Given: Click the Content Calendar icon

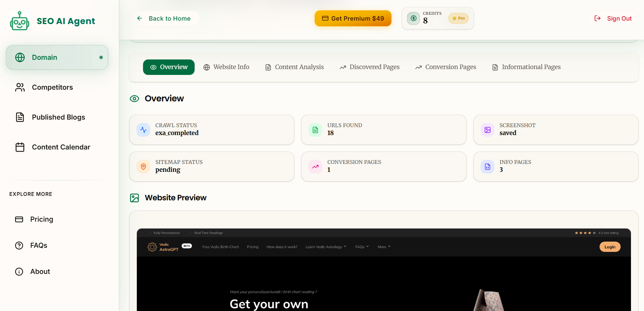Looking at the screenshot, I should click(20, 147).
